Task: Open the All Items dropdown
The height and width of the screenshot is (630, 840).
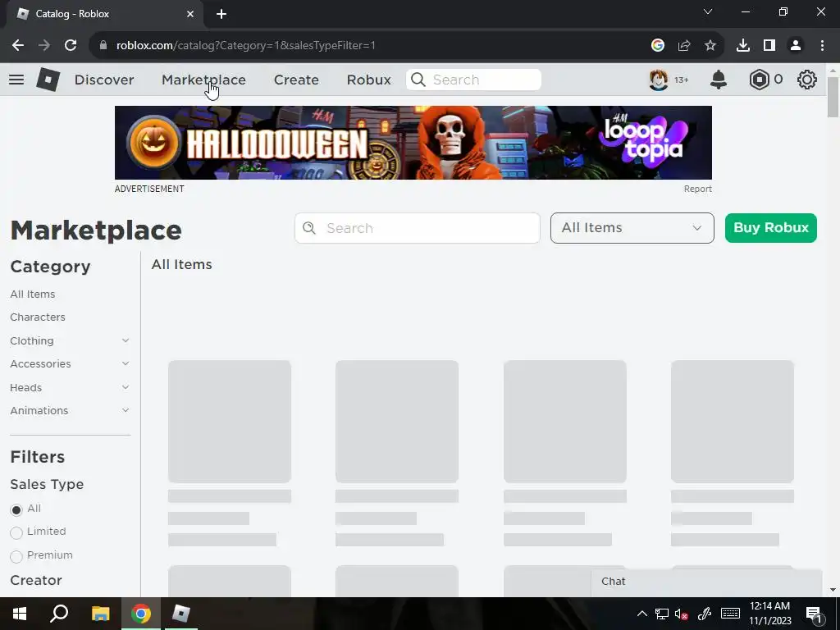Action: pos(632,228)
